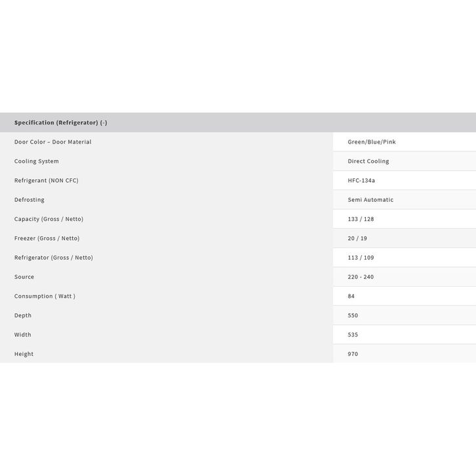476x476 pixels.
Task: Collapse the Specification (Refrigerator) section header
Action: tap(60, 123)
